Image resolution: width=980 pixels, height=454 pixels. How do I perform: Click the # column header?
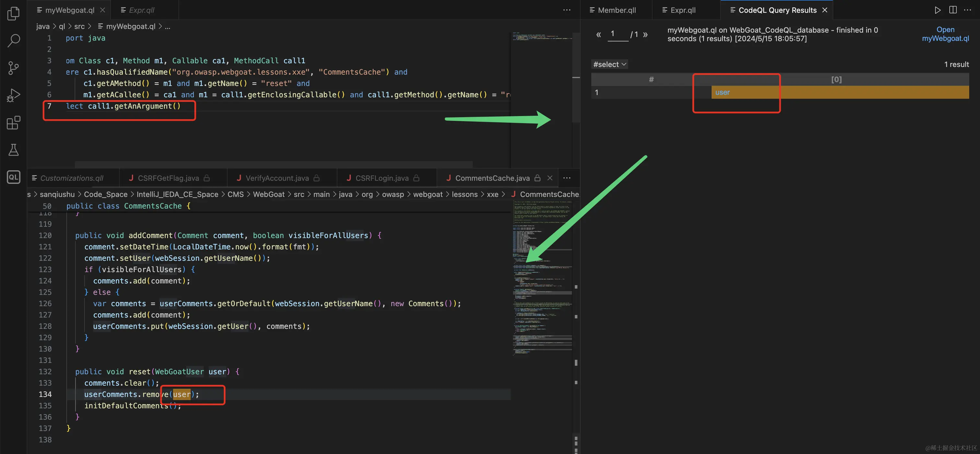(x=651, y=79)
